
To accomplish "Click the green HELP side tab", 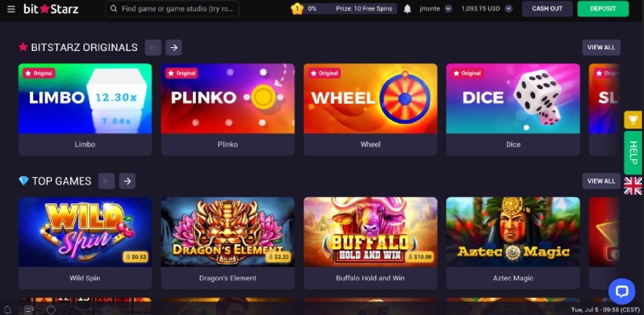I will click(x=633, y=153).
